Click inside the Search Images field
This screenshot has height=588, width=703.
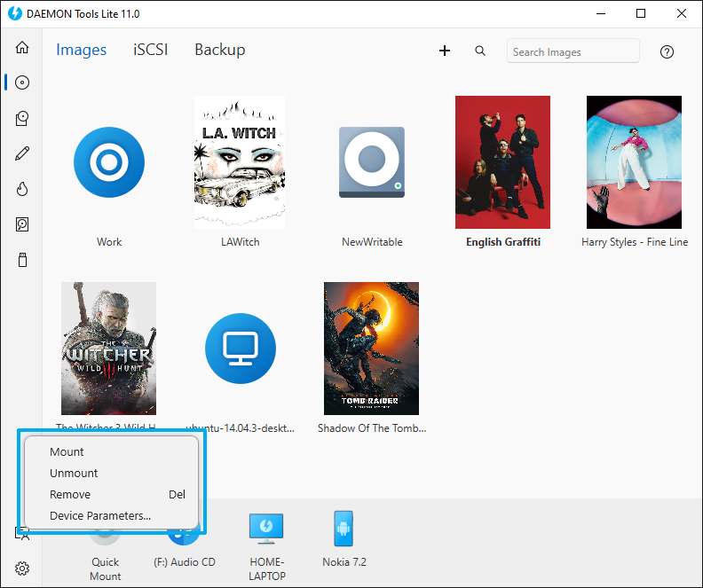click(573, 51)
